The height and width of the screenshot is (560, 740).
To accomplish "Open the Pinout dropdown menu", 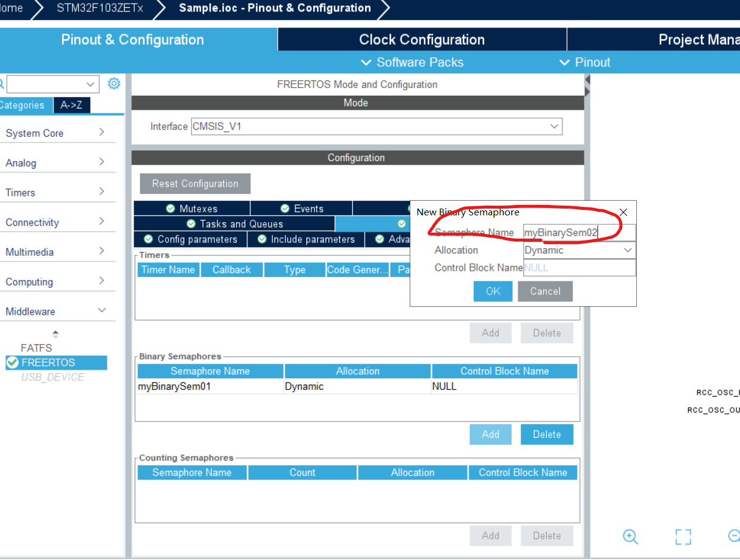I will pos(585,62).
